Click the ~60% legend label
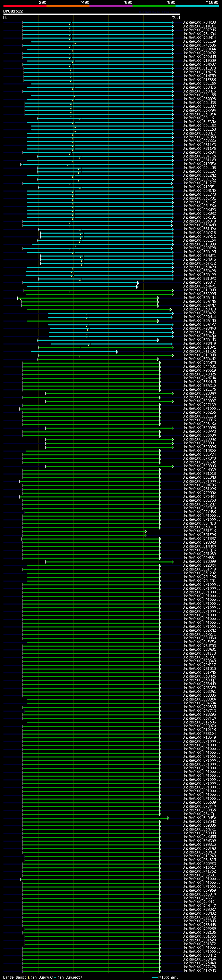This screenshot has width=222, height=980. 127,2
